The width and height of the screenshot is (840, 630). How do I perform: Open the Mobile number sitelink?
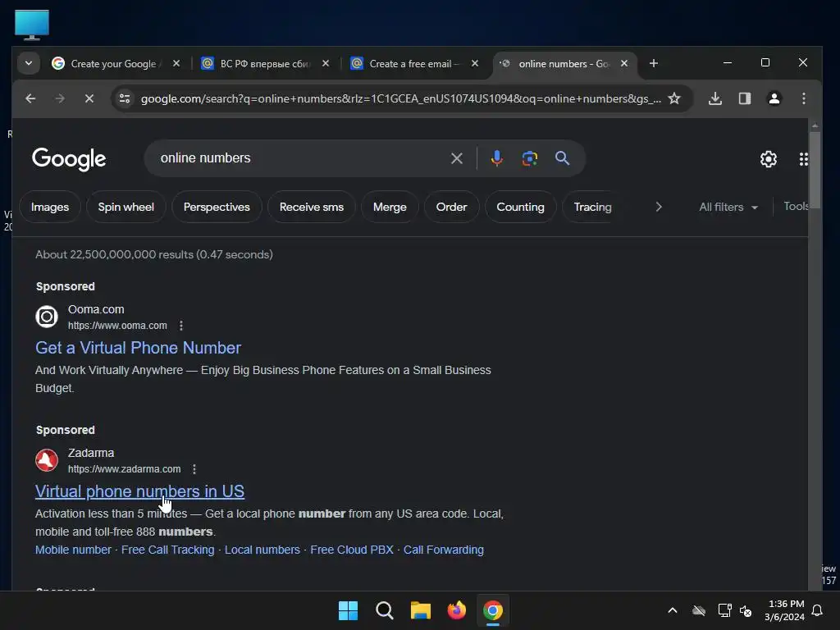73,550
